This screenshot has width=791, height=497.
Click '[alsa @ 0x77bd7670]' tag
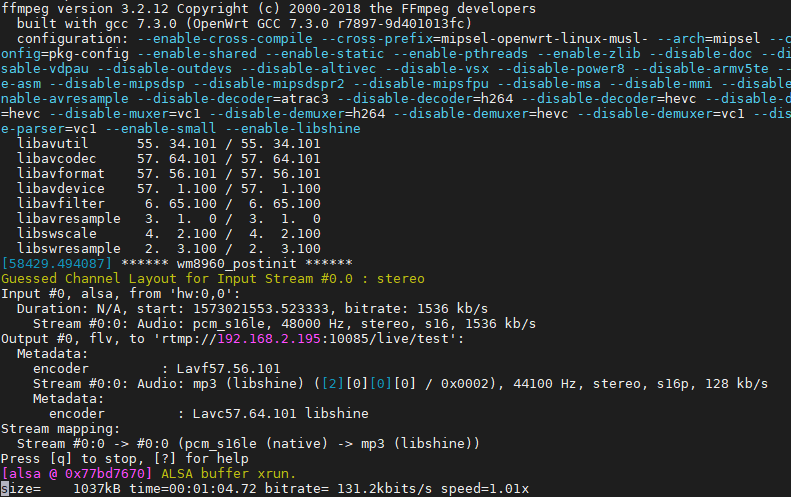pyautogui.click(x=77, y=474)
